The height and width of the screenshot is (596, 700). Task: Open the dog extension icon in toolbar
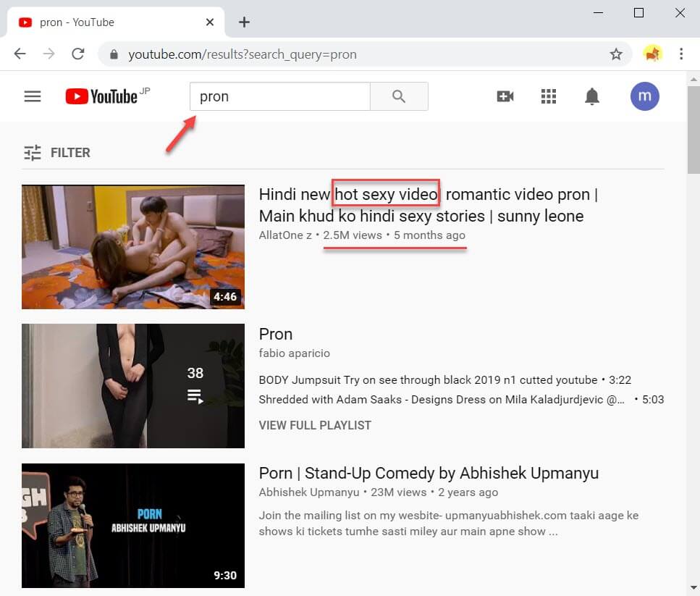(x=652, y=54)
